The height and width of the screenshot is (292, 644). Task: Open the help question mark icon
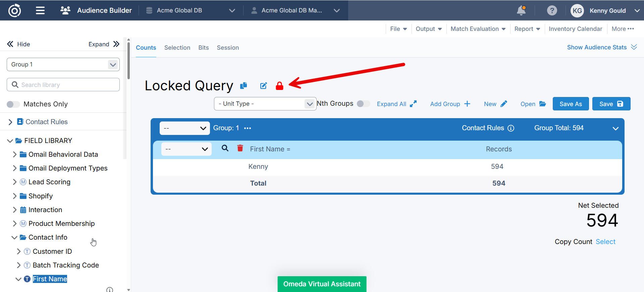(552, 10)
